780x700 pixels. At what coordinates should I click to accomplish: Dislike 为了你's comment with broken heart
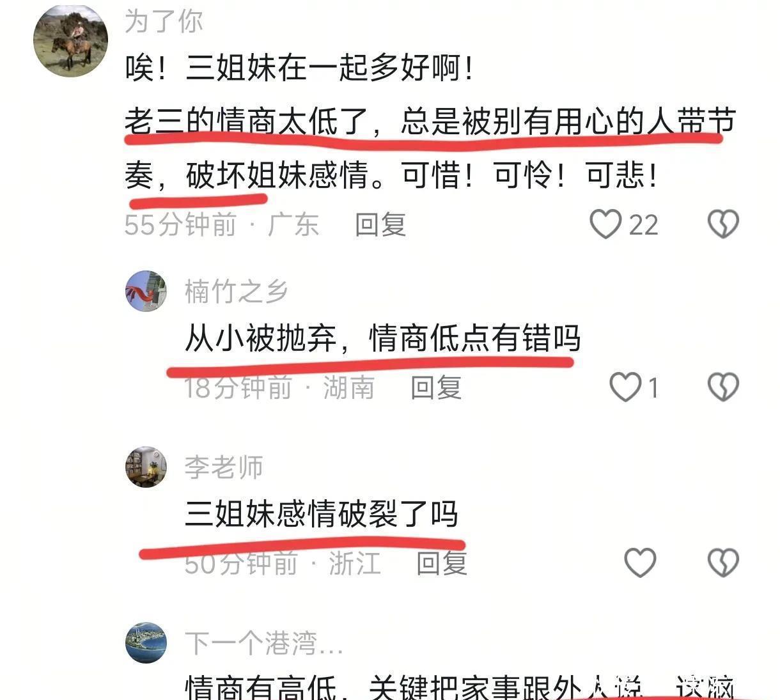point(723,224)
